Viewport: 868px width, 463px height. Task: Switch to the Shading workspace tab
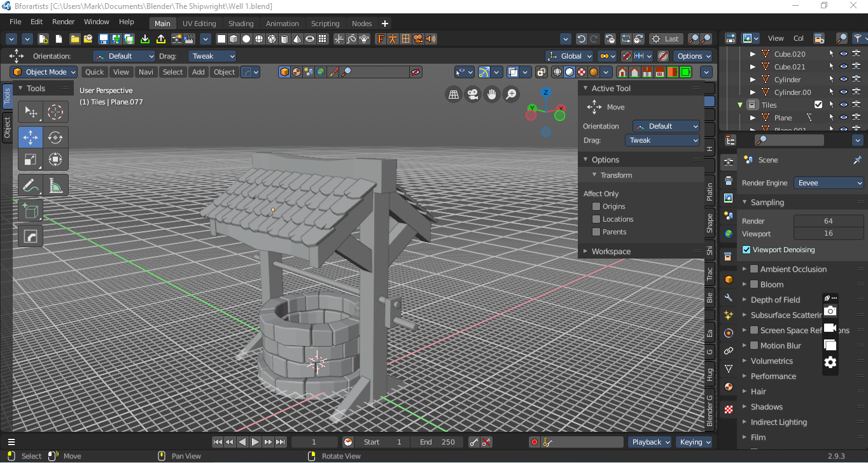(x=241, y=24)
